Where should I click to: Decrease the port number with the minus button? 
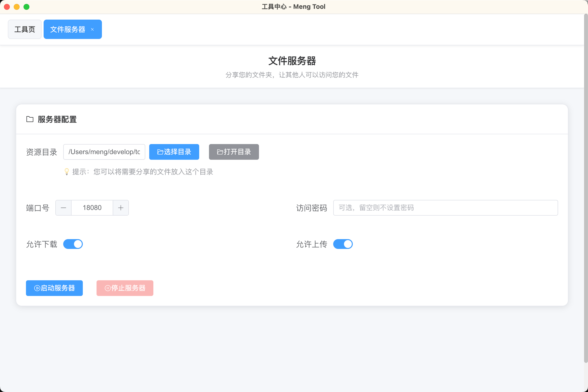pyautogui.click(x=63, y=208)
